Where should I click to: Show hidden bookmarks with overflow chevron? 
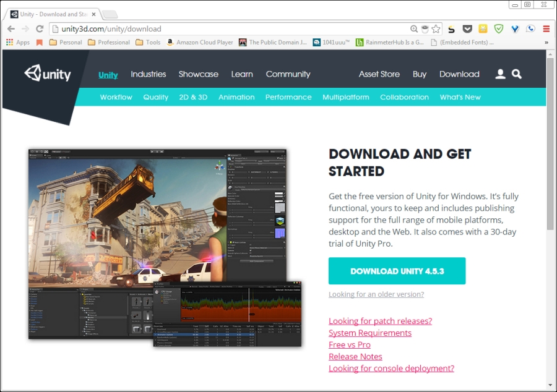tap(546, 43)
